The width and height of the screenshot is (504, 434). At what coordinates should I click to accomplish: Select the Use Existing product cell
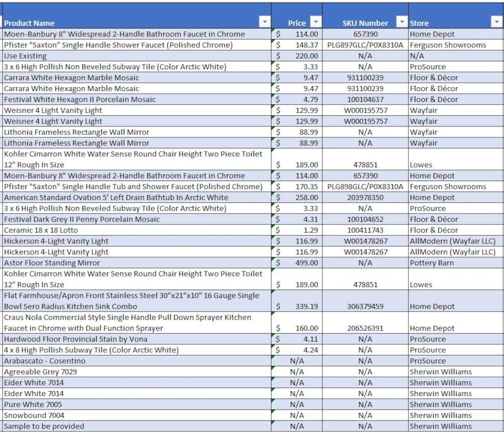tap(137, 56)
